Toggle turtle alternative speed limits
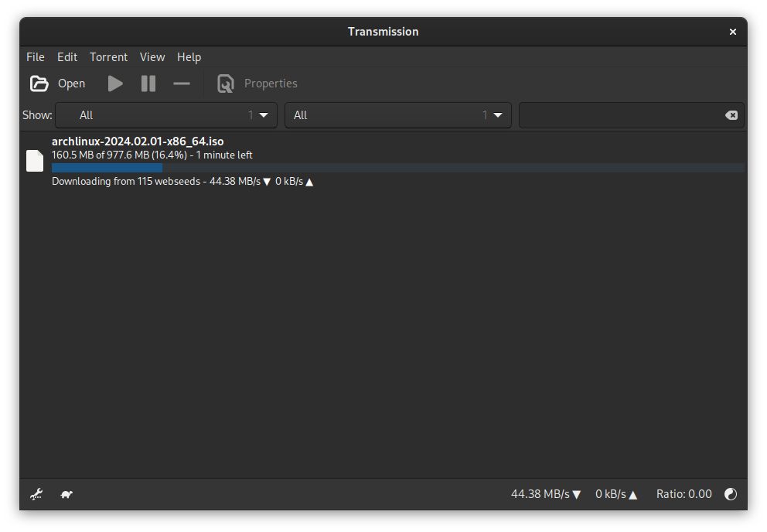The image size is (767, 532). point(66,494)
